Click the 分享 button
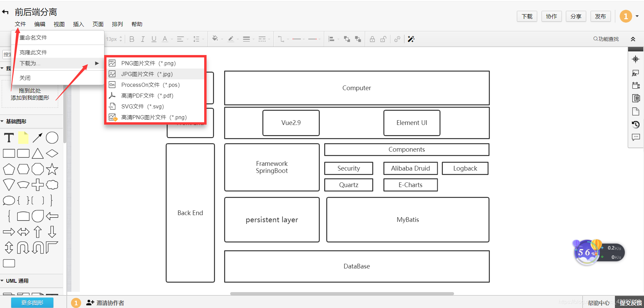Screen dimensions: 644x308 (x=576, y=16)
